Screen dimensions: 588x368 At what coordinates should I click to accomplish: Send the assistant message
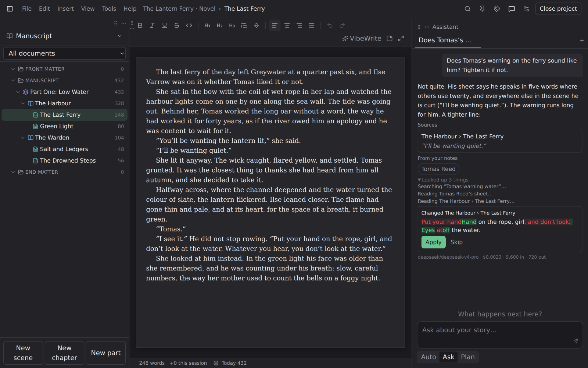point(576,341)
